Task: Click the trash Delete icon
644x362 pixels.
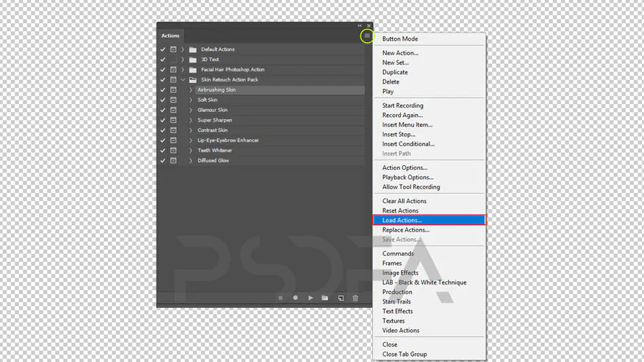Action: pyautogui.click(x=355, y=298)
